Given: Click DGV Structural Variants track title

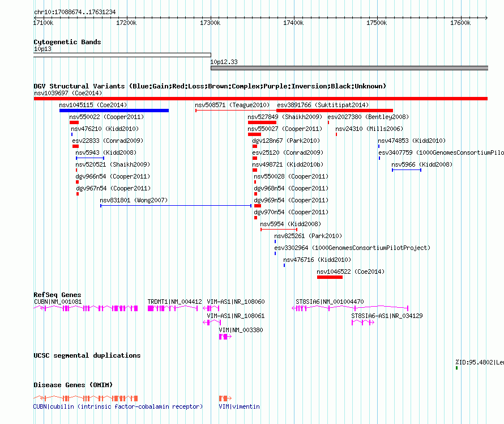Looking at the screenshot, I should pyautogui.click(x=210, y=86).
